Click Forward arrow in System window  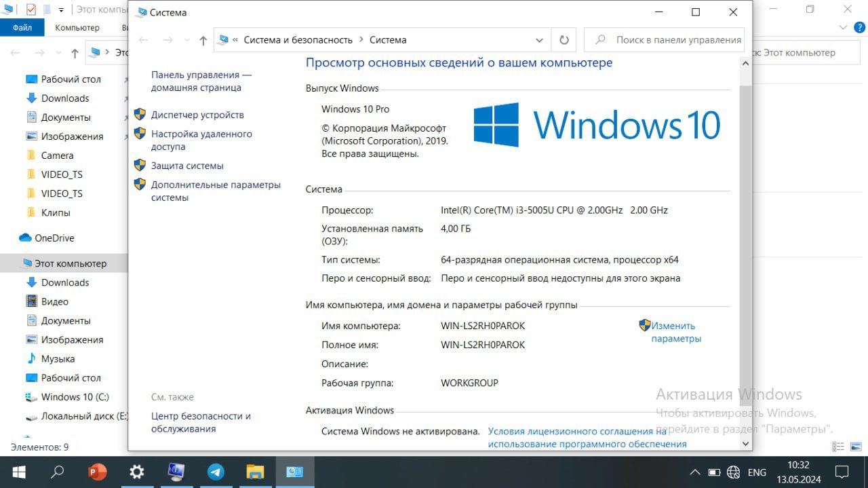click(x=169, y=40)
